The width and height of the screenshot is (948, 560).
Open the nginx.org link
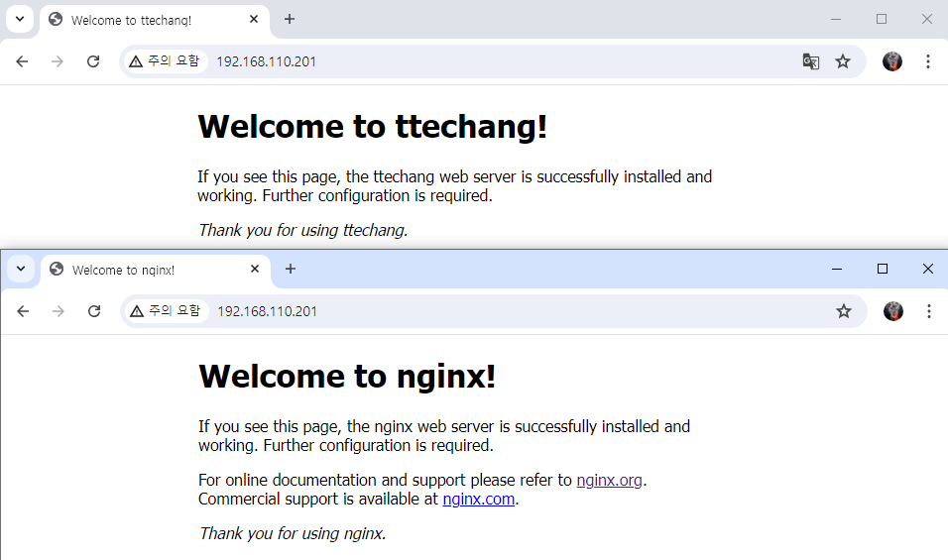tap(610, 481)
